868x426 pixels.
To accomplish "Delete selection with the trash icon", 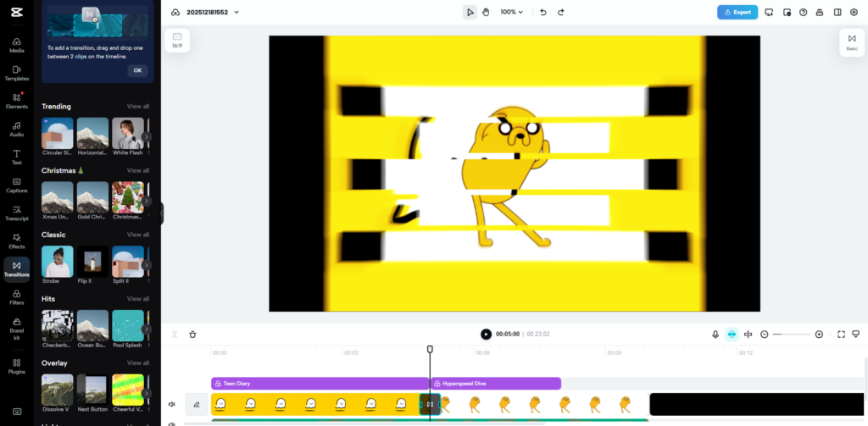I will (x=192, y=335).
